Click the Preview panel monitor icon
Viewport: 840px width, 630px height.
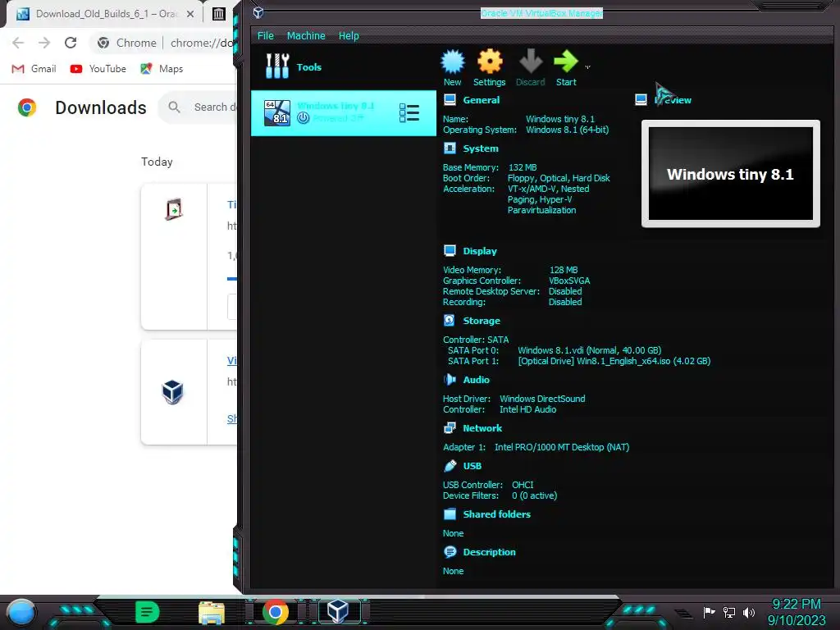click(x=641, y=100)
